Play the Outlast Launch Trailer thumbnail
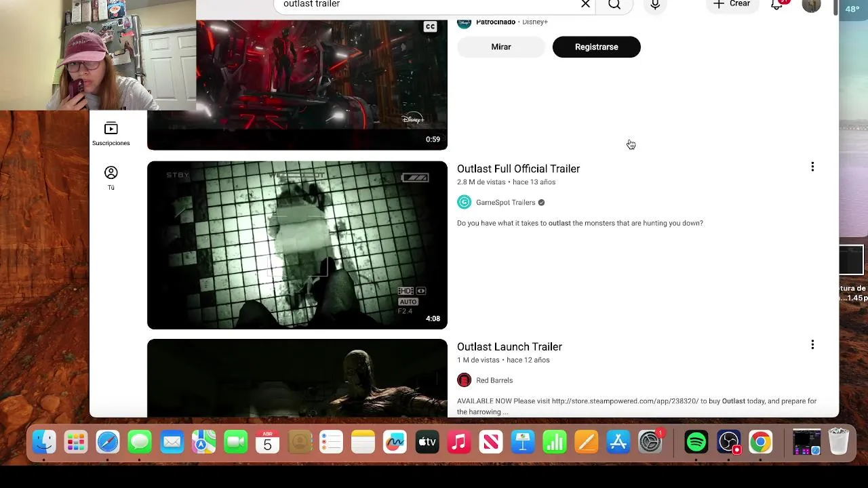 pyautogui.click(x=297, y=378)
